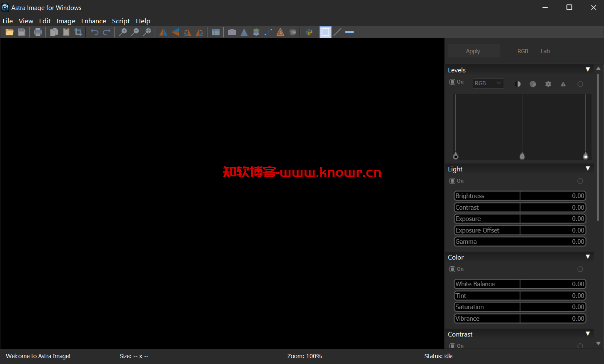The height and width of the screenshot is (364, 604).
Task: Click the Levels black point handle
Action: [x=455, y=156]
